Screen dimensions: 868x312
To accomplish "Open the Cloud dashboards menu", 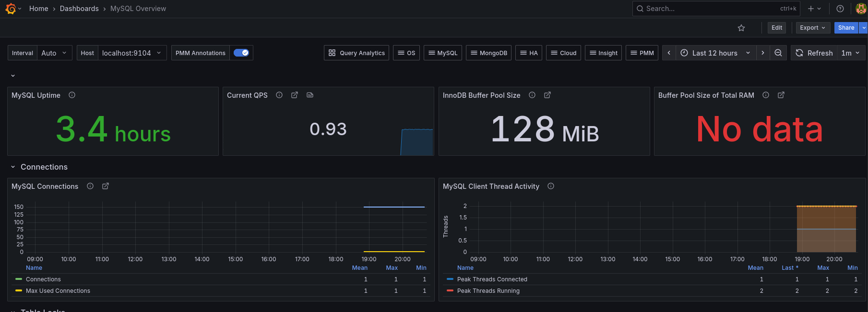I will coord(564,53).
